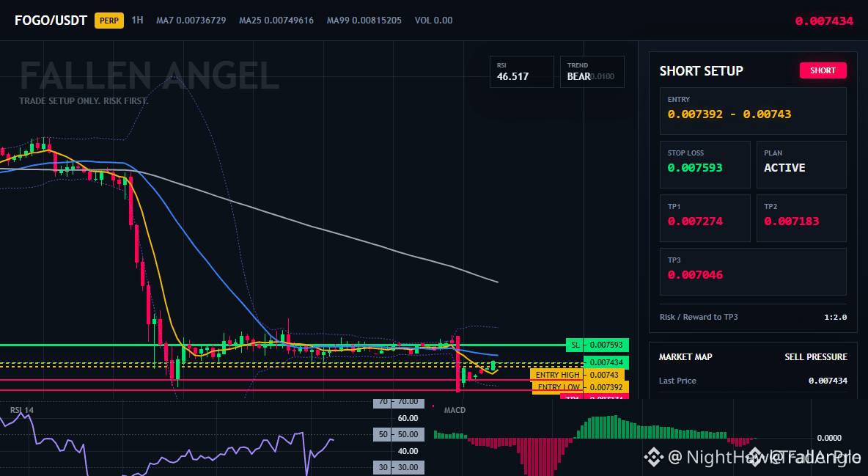Click the 0.0000 MACD axis value
The image size is (868, 476).
pos(829,438)
